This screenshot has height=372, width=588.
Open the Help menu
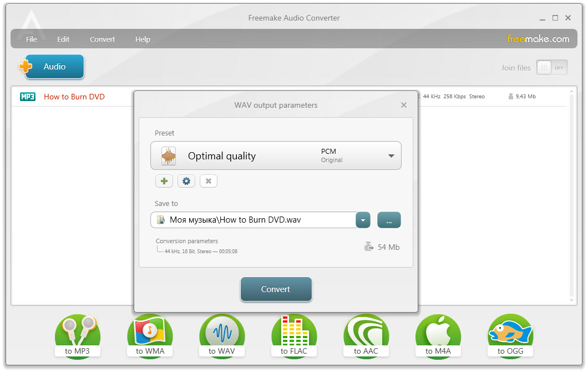(x=143, y=39)
